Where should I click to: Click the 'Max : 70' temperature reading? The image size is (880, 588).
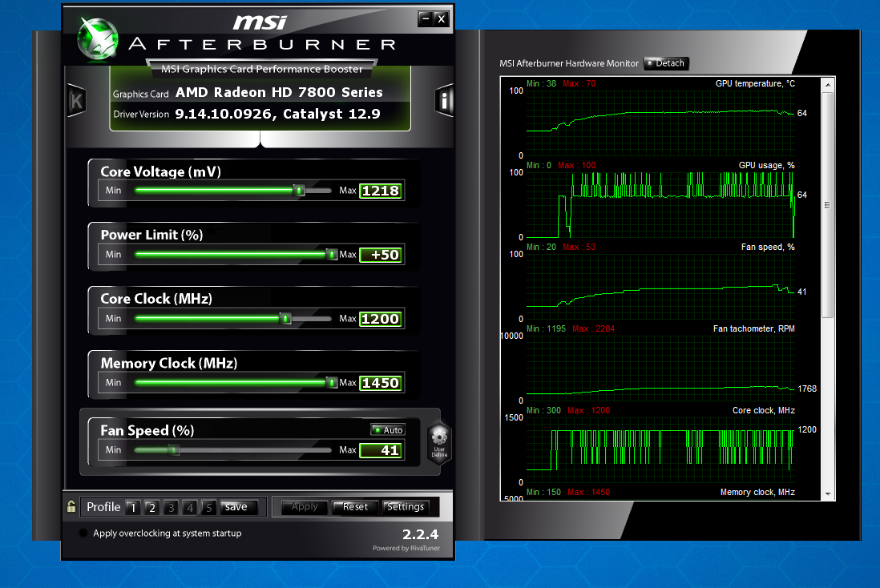579,83
